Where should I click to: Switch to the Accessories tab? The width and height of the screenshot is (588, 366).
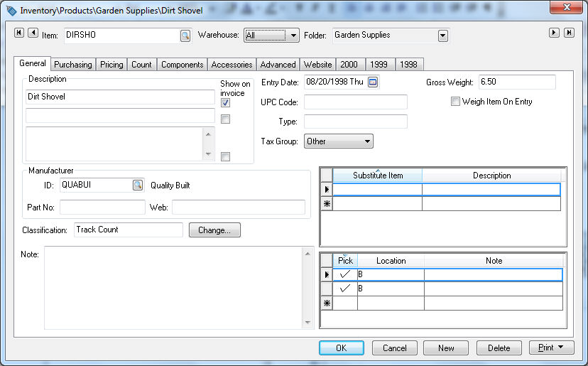[x=232, y=65]
